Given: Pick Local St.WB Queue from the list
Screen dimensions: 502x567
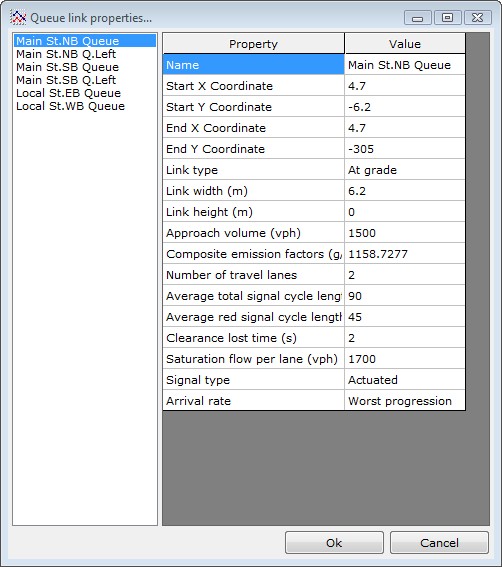Looking at the screenshot, I should (70, 106).
